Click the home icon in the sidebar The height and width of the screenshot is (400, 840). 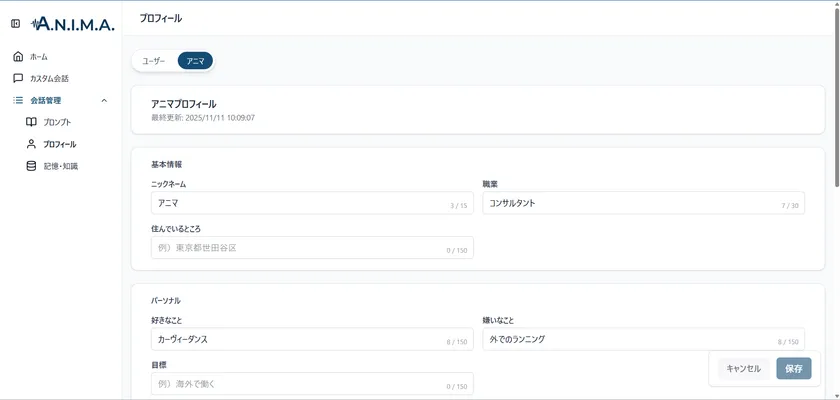tap(18, 56)
